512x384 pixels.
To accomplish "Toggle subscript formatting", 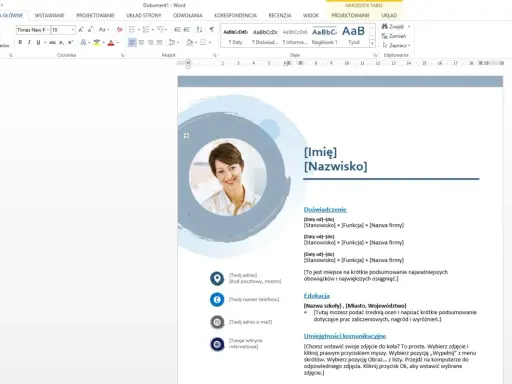I will (x=61, y=42).
